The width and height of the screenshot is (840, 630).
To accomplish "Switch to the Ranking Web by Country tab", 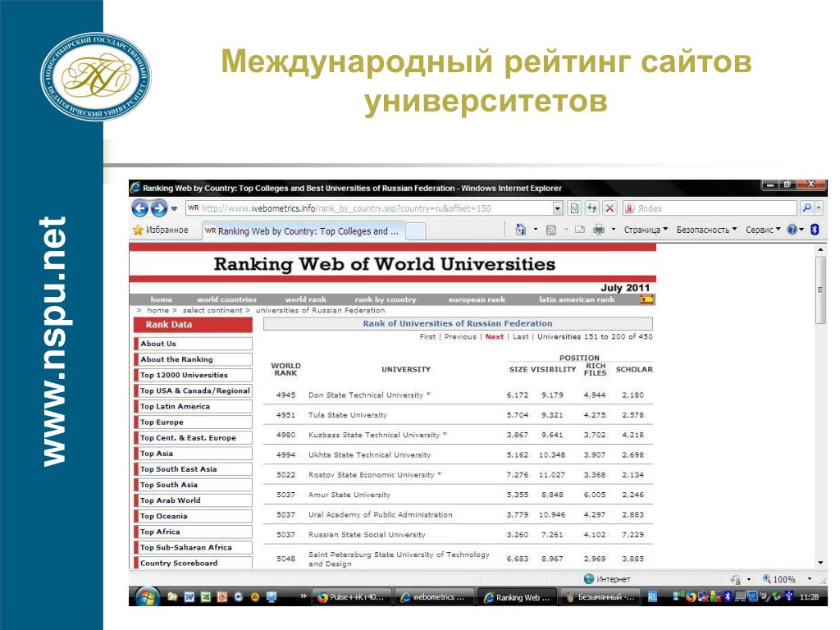I will [304, 231].
